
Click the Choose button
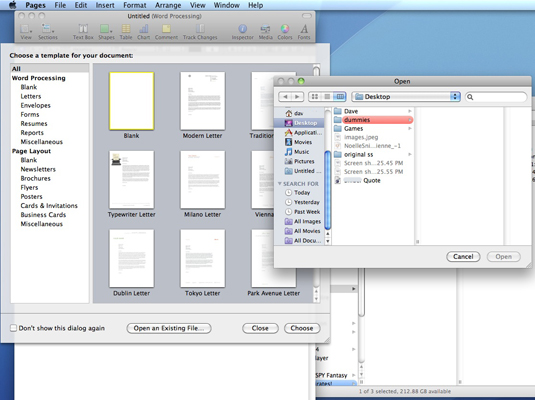(302, 328)
